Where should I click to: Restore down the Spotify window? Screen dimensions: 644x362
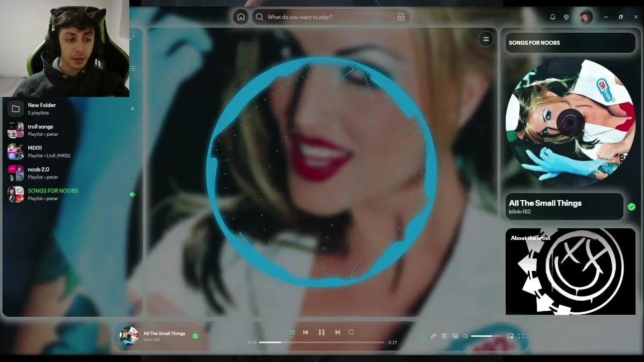[621, 17]
